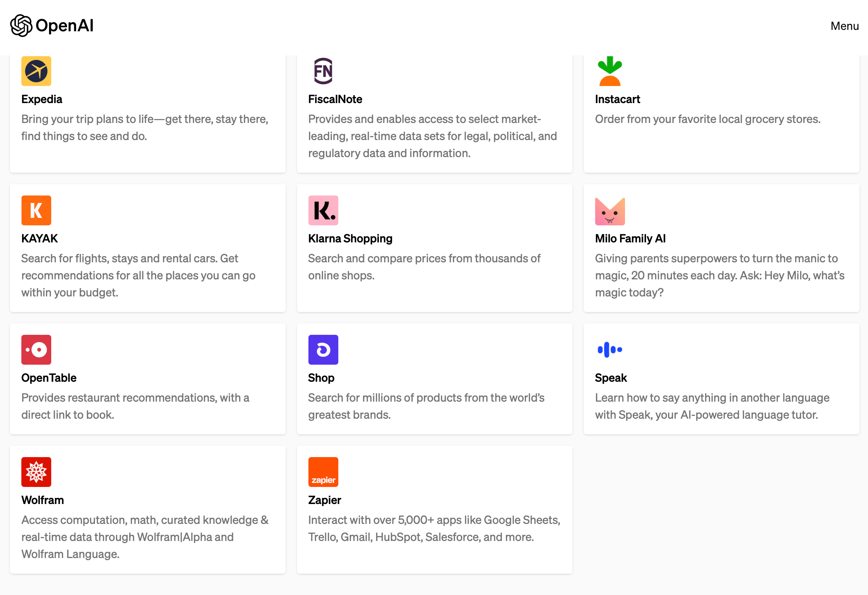
Task: Select the Klarna Shopping title
Action: coord(350,238)
